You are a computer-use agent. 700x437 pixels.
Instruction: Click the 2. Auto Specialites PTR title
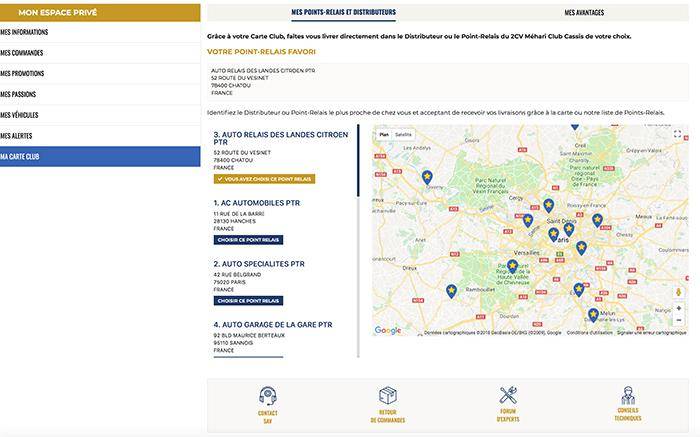pyautogui.click(x=259, y=264)
